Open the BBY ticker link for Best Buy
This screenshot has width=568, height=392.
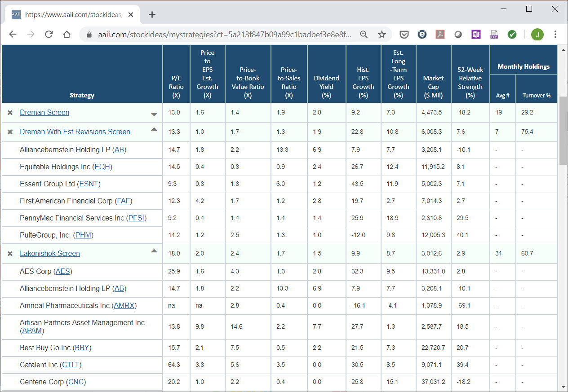point(82,348)
